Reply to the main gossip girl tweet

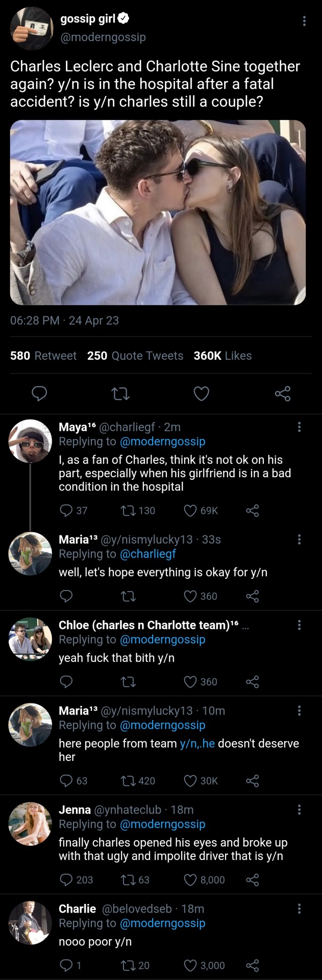[x=40, y=394]
